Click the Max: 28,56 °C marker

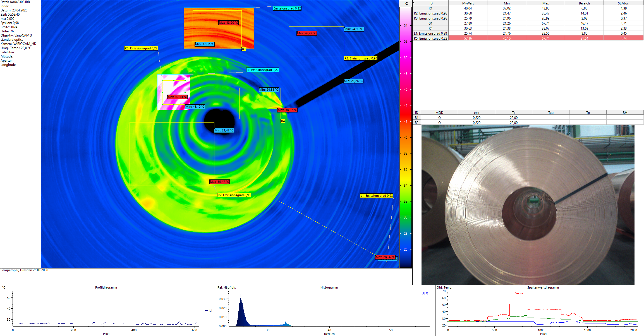pyautogui.click(x=386, y=257)
